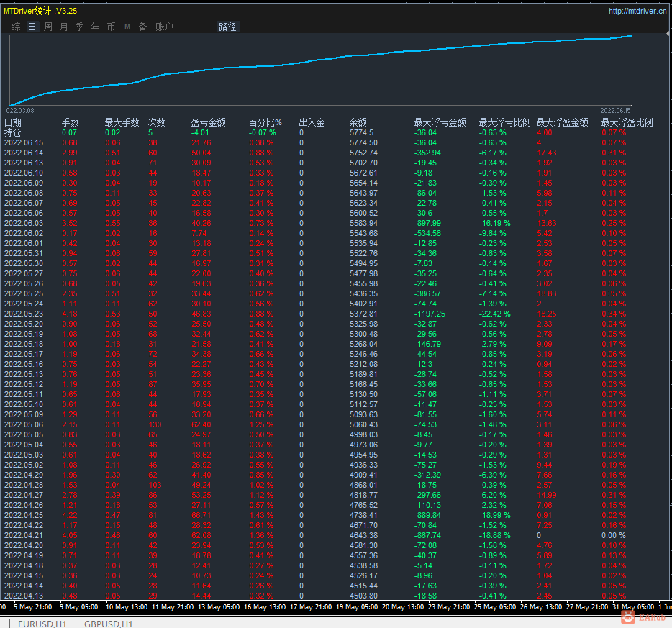Click the -22.42 % drawdown ratio cell
The width and height of the screenshot is (672, 628).
494,314
